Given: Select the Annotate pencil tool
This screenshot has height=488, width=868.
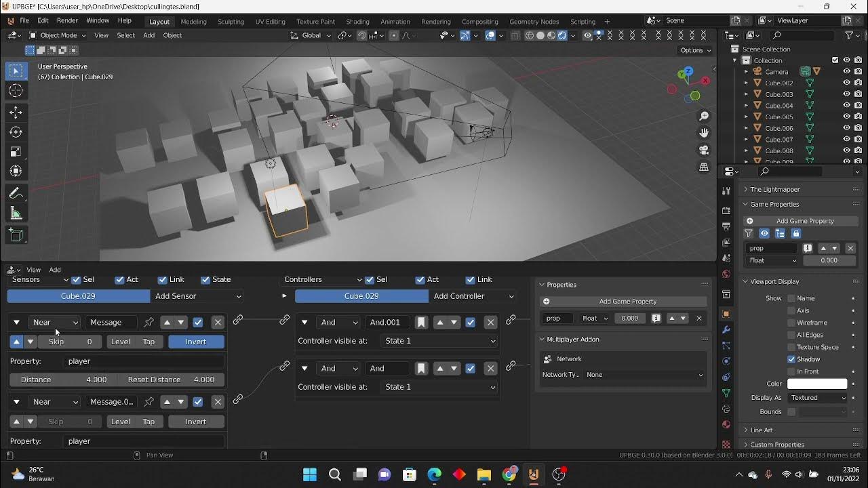Looking at the screenshot, I should pyautogui.click(x=16, y=194).
